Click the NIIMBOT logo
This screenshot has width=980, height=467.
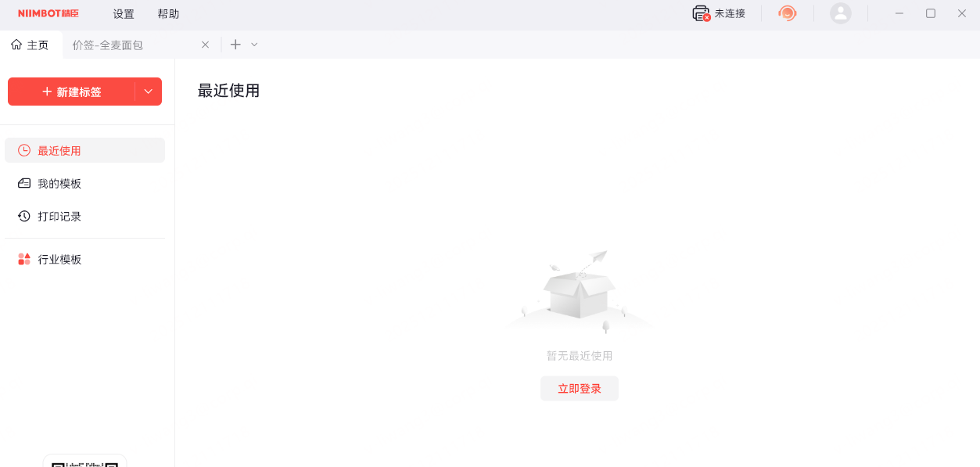(x=48, y=13)
